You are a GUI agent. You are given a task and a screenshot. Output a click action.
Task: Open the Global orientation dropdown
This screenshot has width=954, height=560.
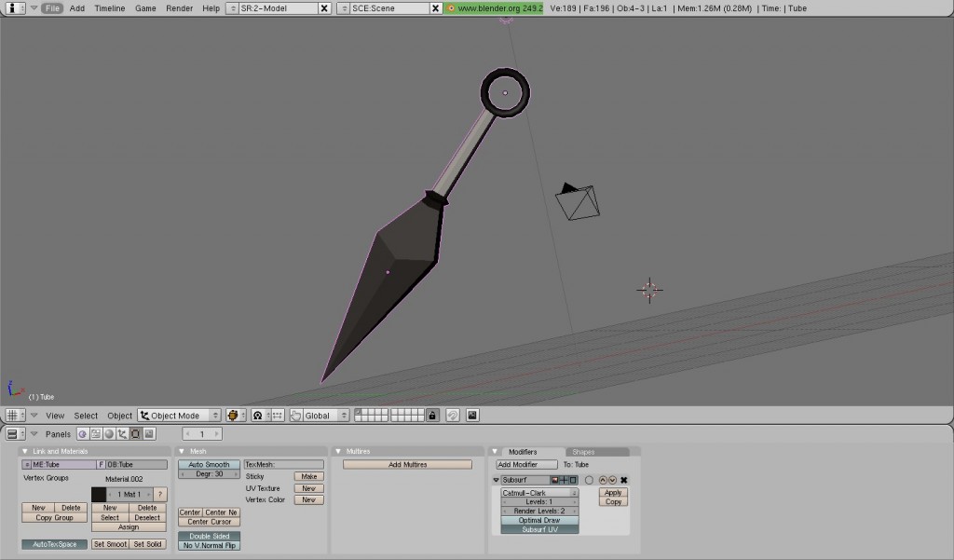326,416
